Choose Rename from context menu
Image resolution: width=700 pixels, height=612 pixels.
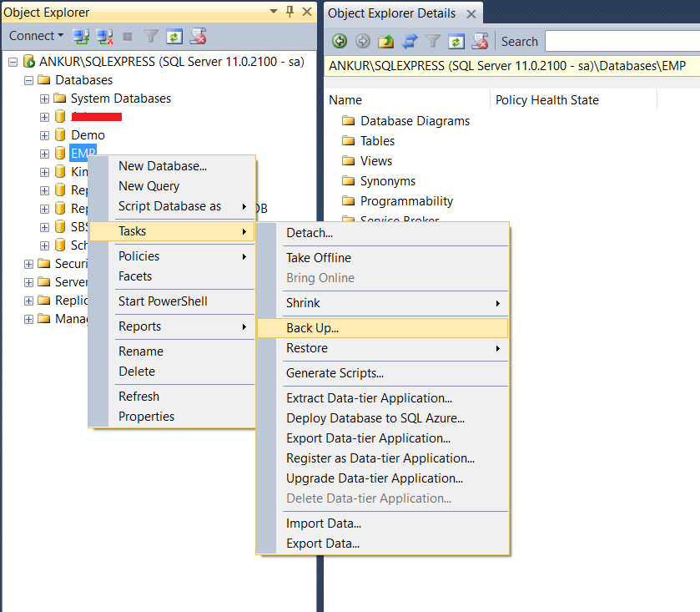(x=172, y=352)
